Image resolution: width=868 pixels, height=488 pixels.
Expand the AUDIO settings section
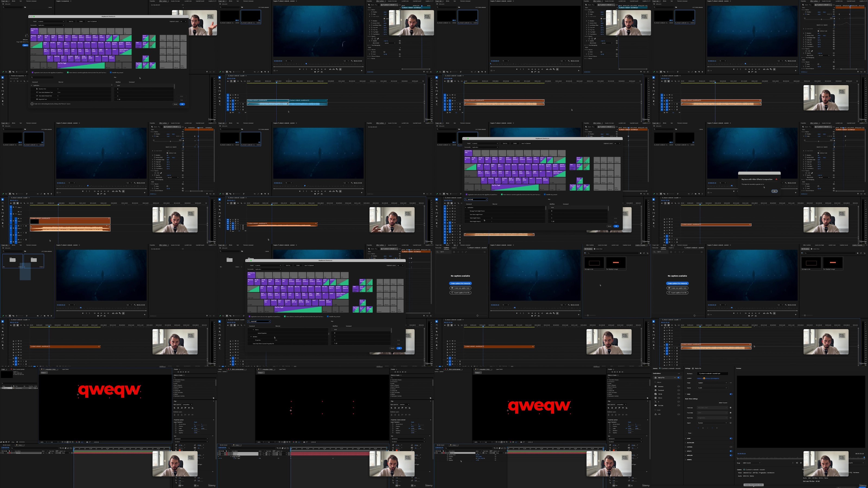685,438
